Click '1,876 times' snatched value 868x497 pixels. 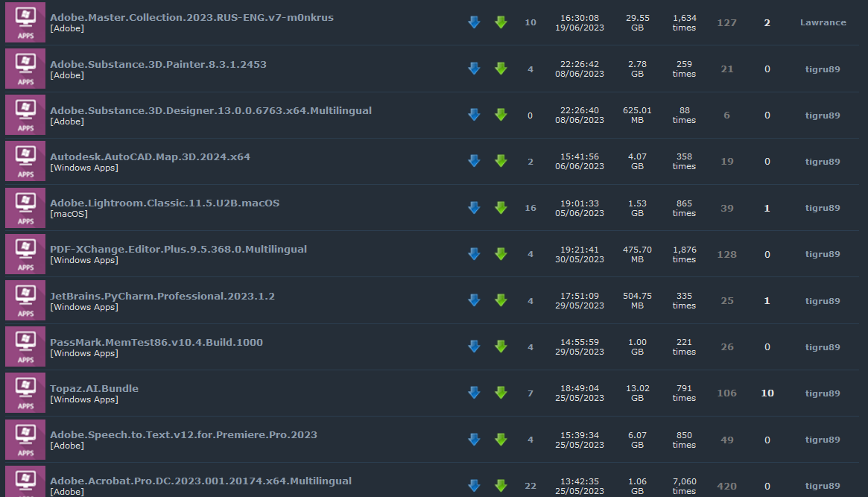(x=684, y=254)
